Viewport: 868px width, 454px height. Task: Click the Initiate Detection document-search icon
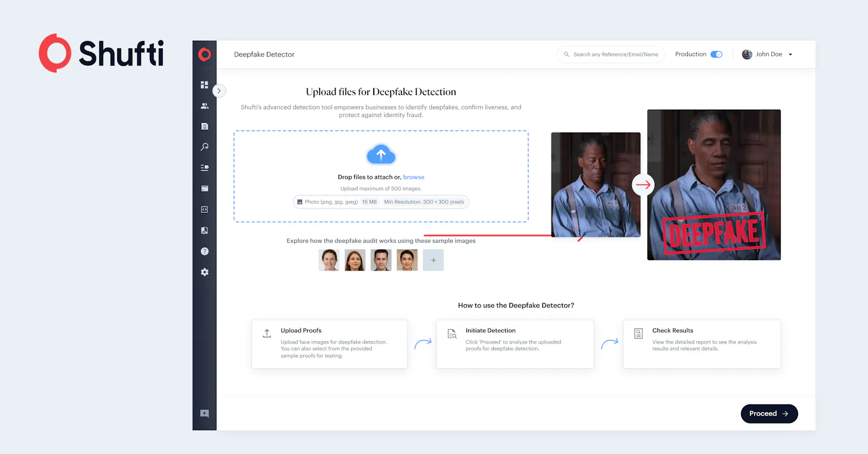click(452, 333)
